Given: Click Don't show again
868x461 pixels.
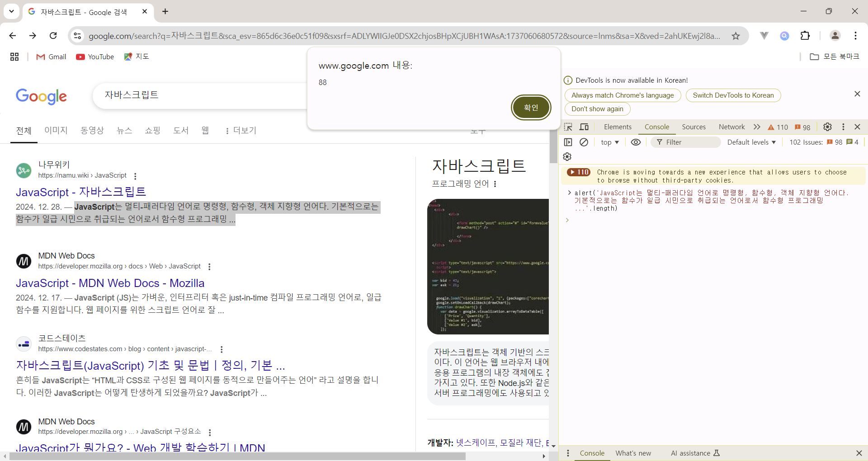Looking at the screenshot, I should pos(597,109).
